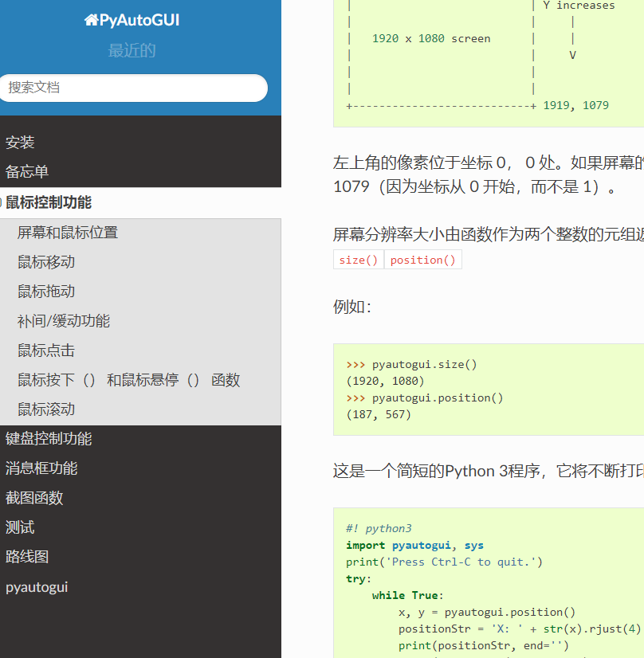The width and height of the screenshot is (644, 658).
Task: Open the 备忘单 sidebar section
Action: [x=27, y=172]
